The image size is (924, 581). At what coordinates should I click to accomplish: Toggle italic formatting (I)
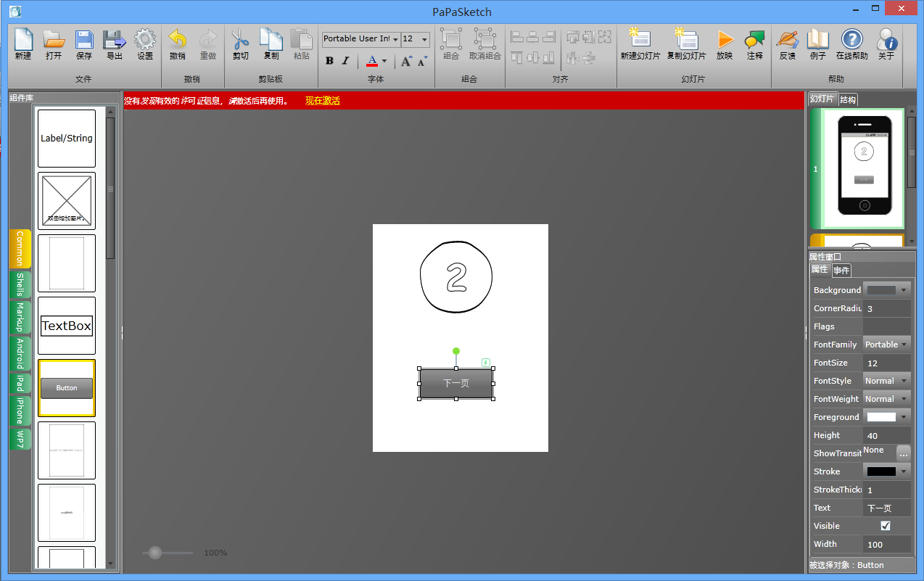click(x=346, y=61)
